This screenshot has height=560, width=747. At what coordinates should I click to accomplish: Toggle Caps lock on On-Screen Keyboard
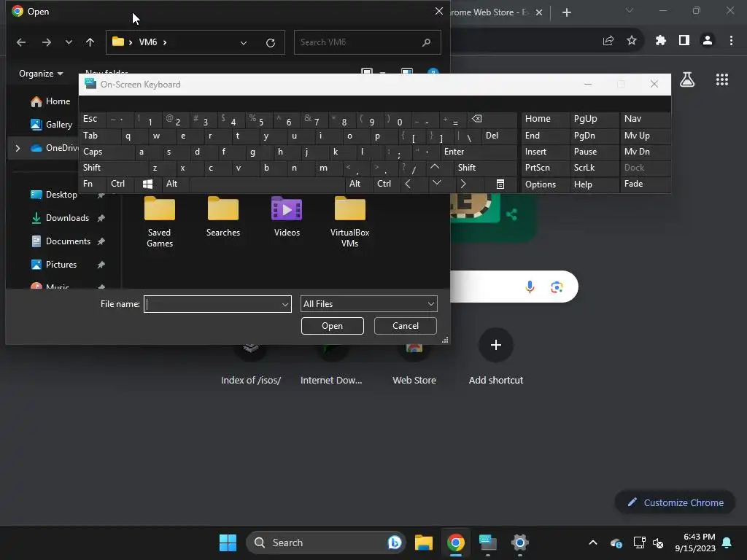point(105,152)
